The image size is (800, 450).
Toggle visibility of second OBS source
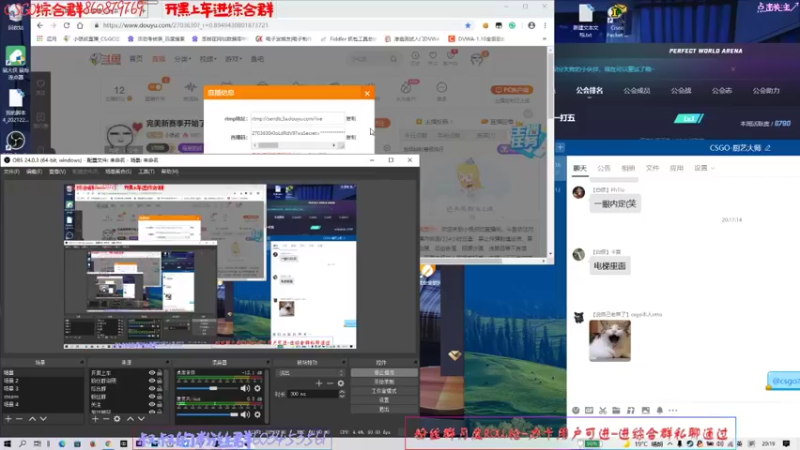pos(152,381)
